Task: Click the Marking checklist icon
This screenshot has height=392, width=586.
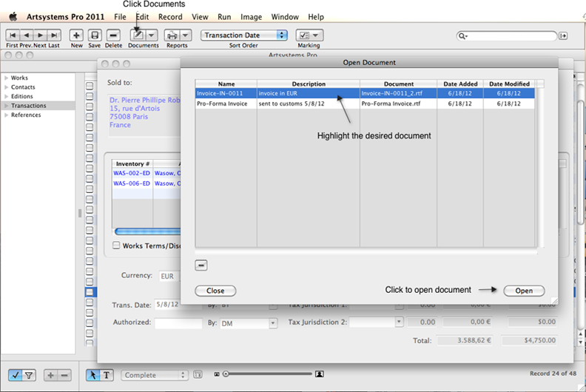Action: point(304,36)
